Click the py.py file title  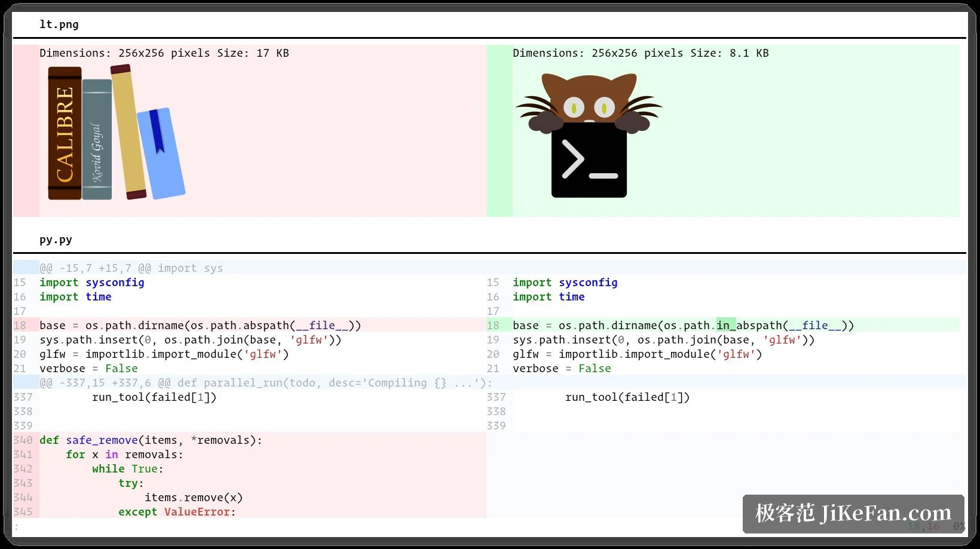[x=56, y=240]
